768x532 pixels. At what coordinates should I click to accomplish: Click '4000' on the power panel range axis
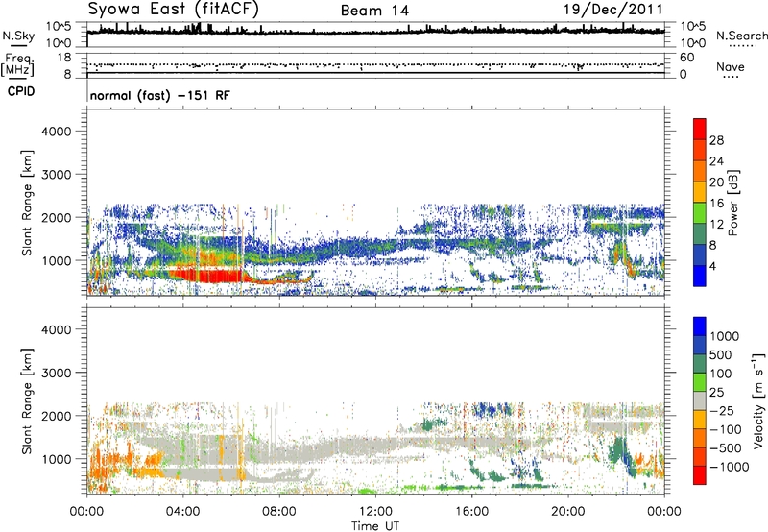click(x=57, y=132)
